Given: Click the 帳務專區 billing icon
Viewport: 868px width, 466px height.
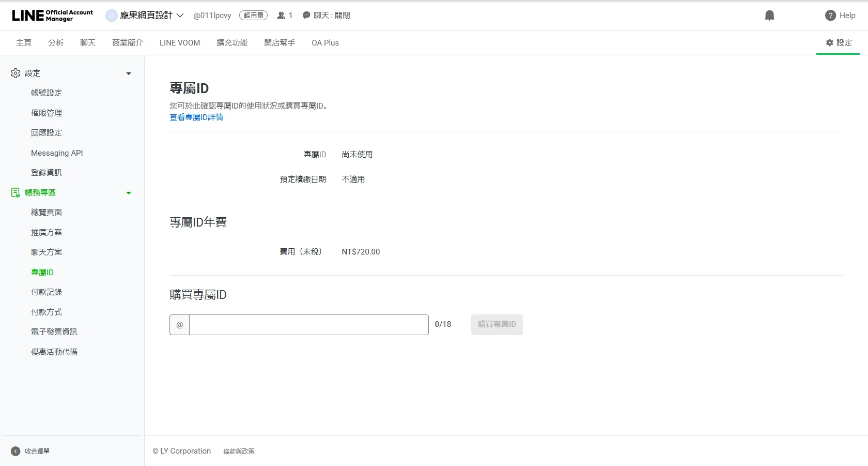Looking at the screenshot, I should pos(16,193).
